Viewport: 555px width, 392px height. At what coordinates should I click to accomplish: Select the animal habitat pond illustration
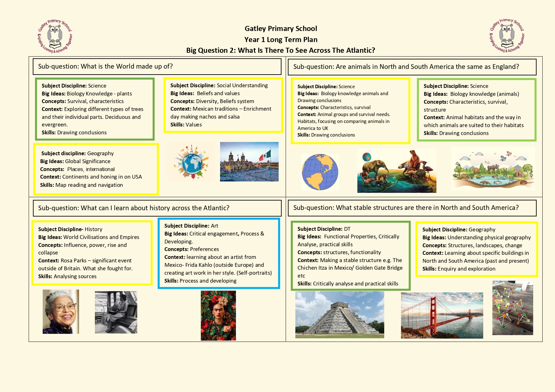(x=493, y=168)
